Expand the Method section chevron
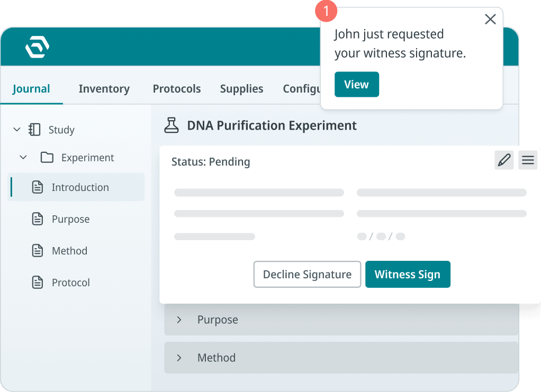The width and height of the screenshot is (541, 392). coord(179,358)
